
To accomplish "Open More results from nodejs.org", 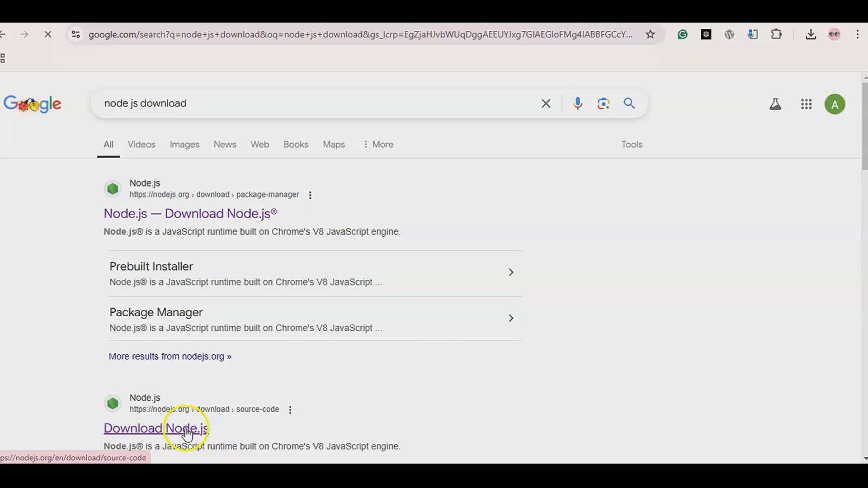I will click(170, 357).
